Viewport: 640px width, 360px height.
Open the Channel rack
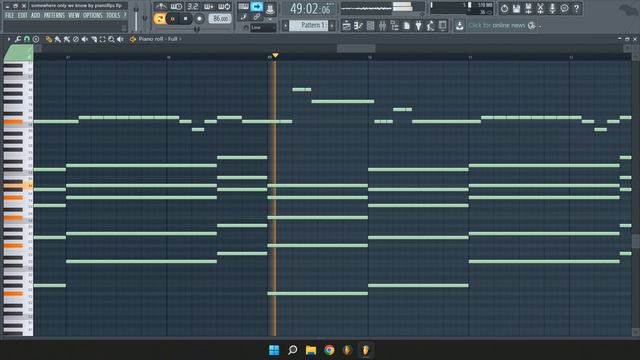[370, 26]
